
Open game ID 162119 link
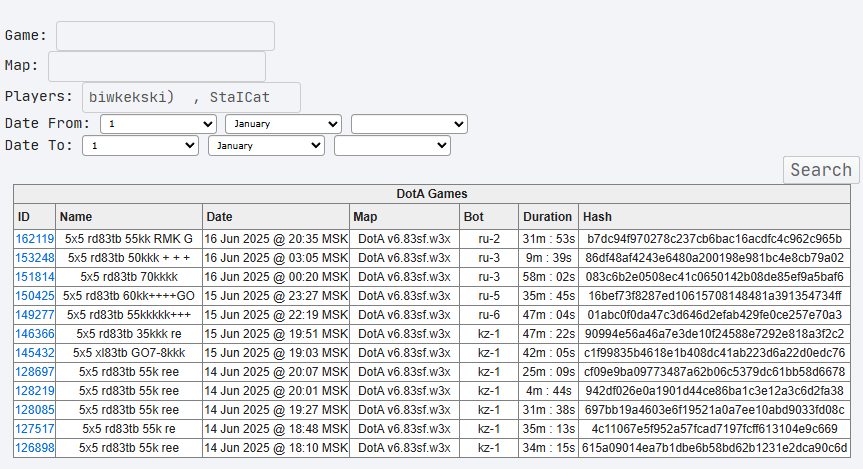35,239
